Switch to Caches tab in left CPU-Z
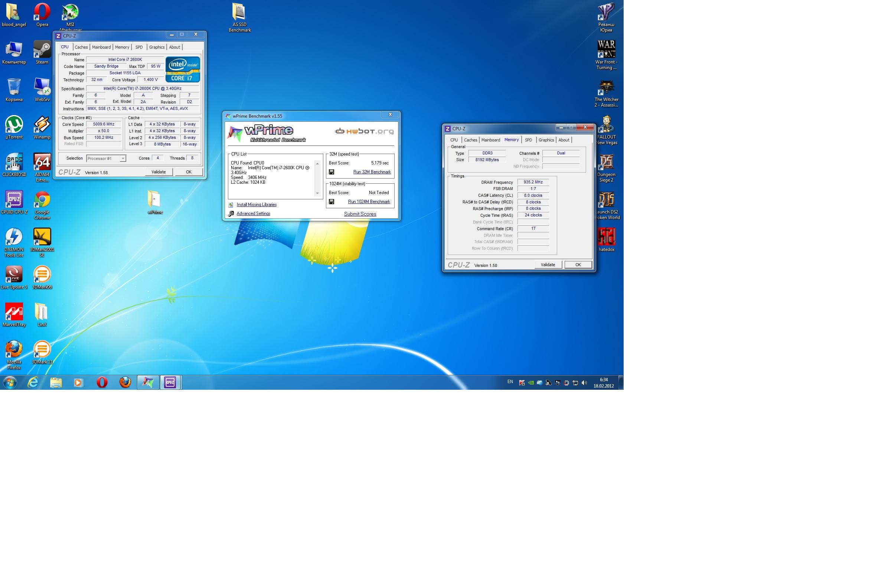Viewport: 882px width, 588px height. point(81,47)
